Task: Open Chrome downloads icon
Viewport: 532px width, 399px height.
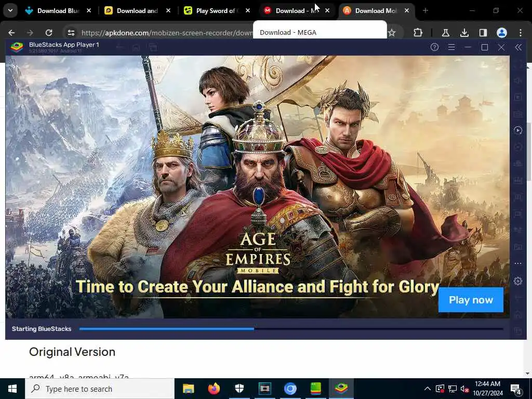Action: pos(464,33)
